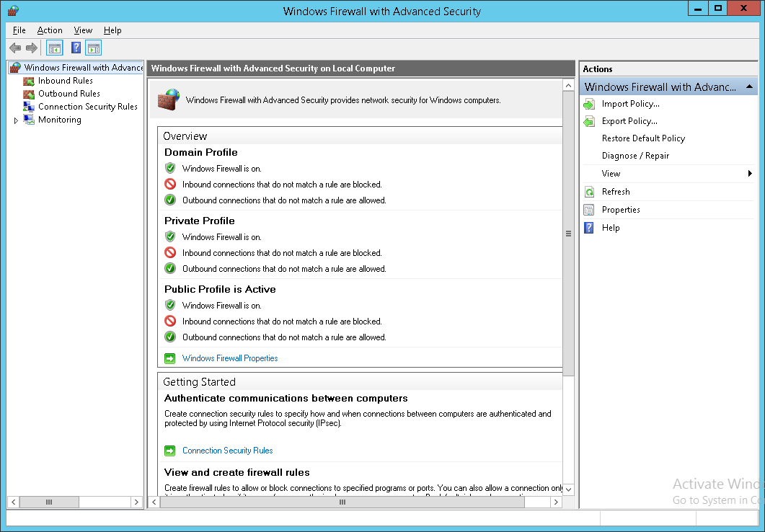Select Windows Firewall with Advanced Security root node

(x=83, y=68)
